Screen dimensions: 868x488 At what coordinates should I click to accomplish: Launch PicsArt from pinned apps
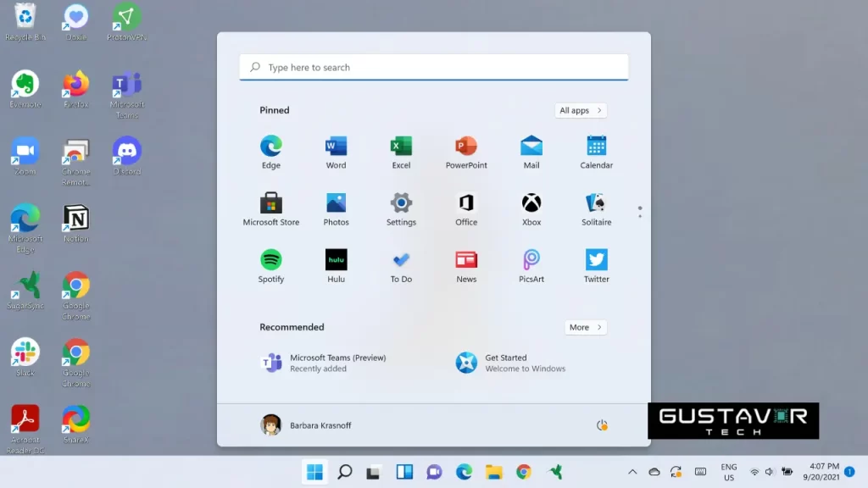tap(531, 266)
